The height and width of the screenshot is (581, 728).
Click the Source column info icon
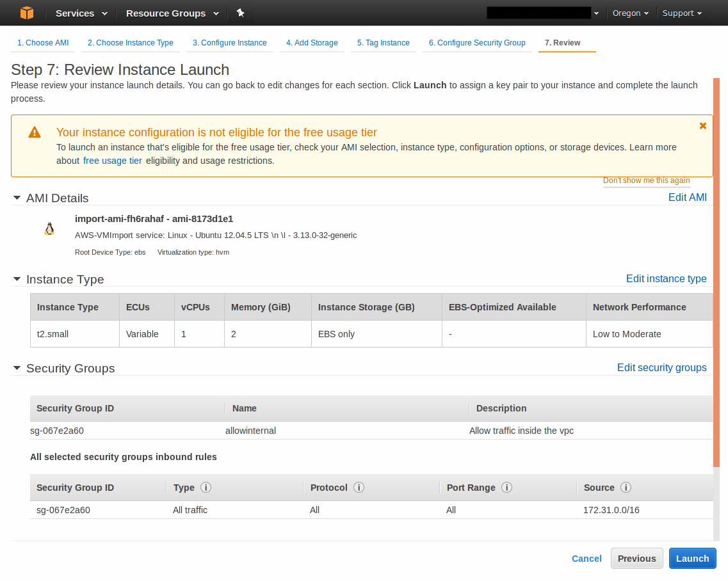tap(626, 488)
